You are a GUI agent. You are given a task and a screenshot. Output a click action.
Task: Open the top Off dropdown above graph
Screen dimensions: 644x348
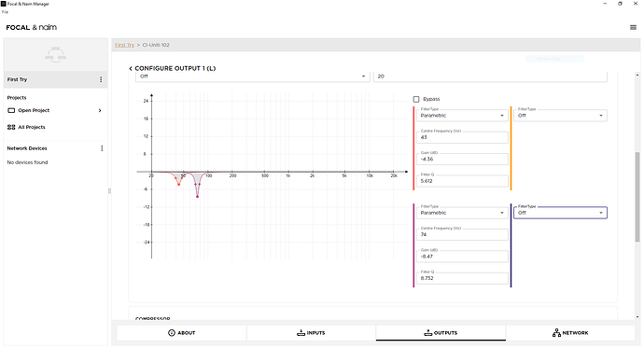click(253, 77)
